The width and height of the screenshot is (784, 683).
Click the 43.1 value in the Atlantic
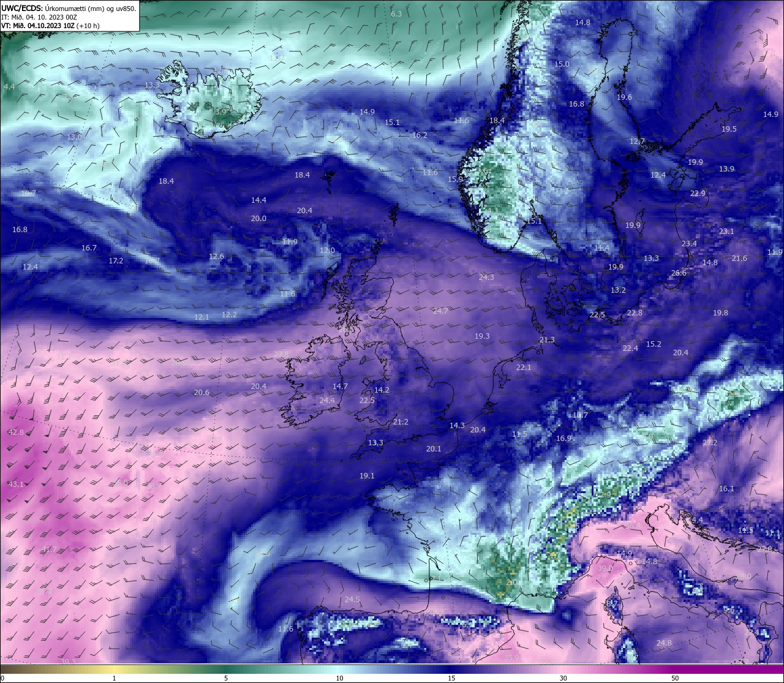tap(16, 484)
